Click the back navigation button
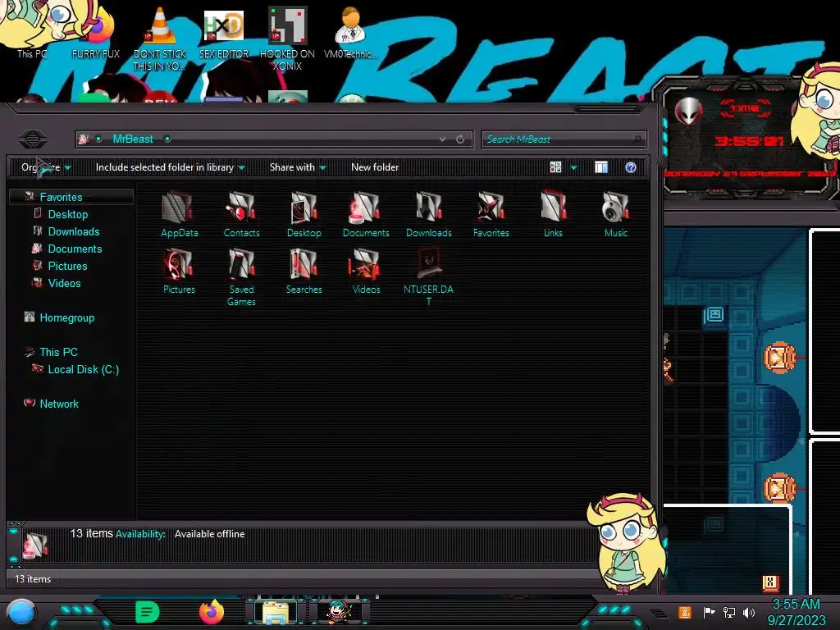Screen dimensions: 840x630 click(33, 139)
